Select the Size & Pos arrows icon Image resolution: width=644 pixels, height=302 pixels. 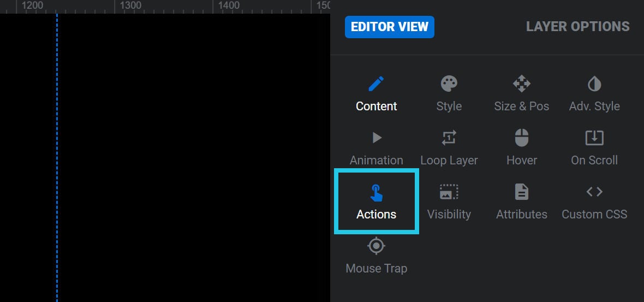(522, 84)
